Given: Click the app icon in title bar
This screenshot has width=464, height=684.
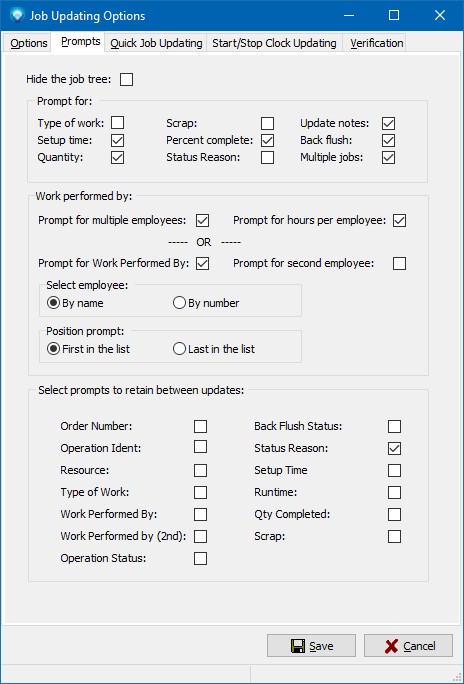Looking at the screenshot, I should coord(17,16).
